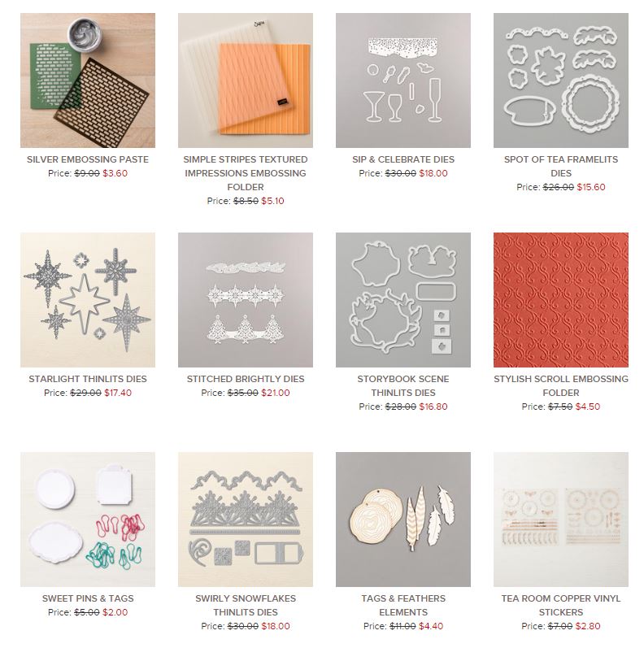Click the Spot of Tea Framelits Dies title

point(561,166)
